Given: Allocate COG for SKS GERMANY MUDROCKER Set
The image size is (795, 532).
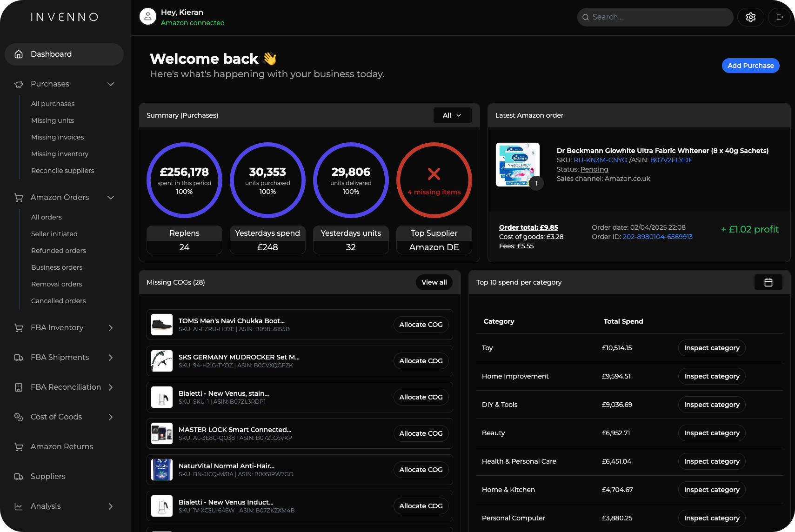Looking at the screenshot, I should [x=421, y=361].
